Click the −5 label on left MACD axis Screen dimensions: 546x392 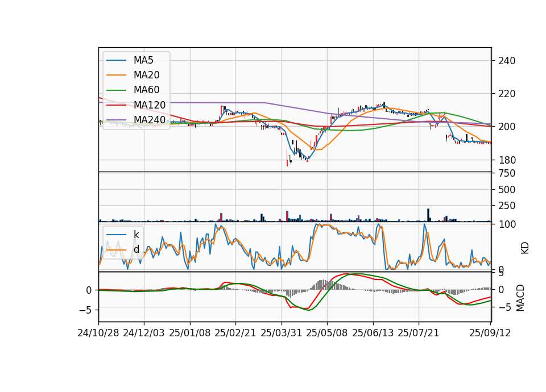[85, 310]
